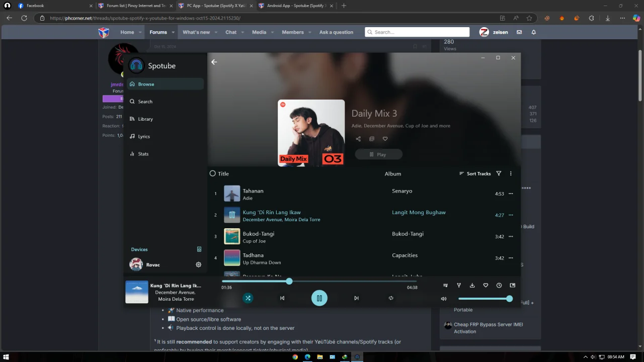644x362 pixels.
Task: Open the Sort Tracks dropdown
Action: coord(475,173)
